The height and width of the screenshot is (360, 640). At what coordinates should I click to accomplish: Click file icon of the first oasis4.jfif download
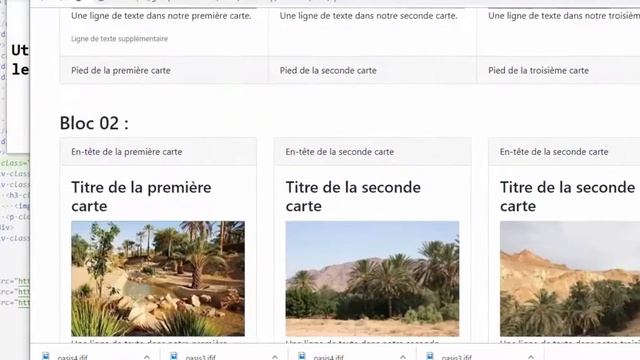point(46,356)
